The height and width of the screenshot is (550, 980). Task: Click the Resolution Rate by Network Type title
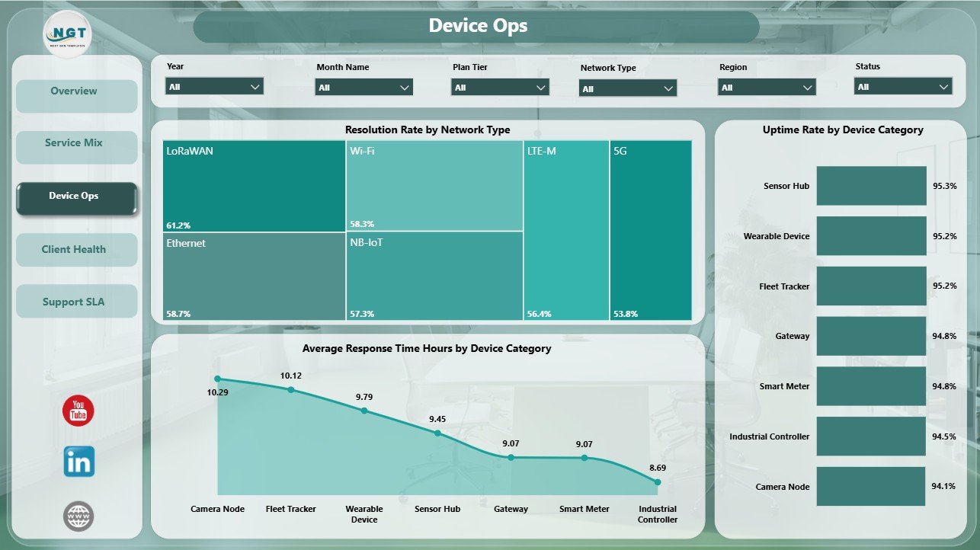[x=428, y=130]
